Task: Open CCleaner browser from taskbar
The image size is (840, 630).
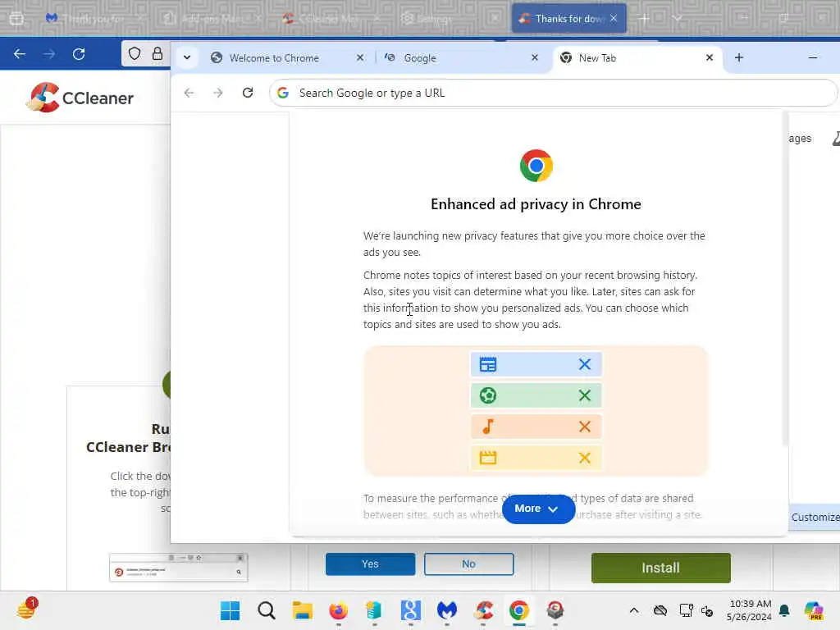Action: tap(483, 610)
